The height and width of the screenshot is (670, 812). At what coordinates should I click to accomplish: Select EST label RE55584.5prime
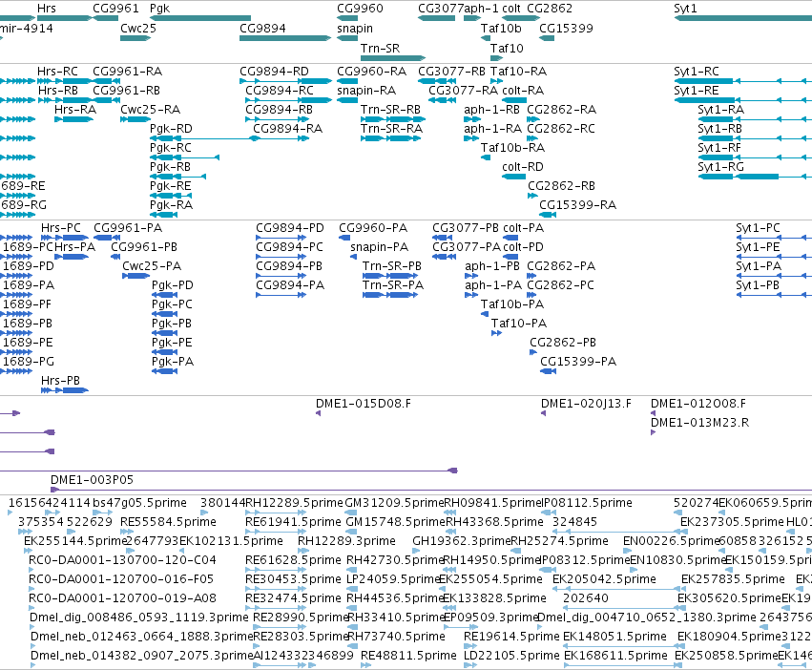tap(168, 522)
